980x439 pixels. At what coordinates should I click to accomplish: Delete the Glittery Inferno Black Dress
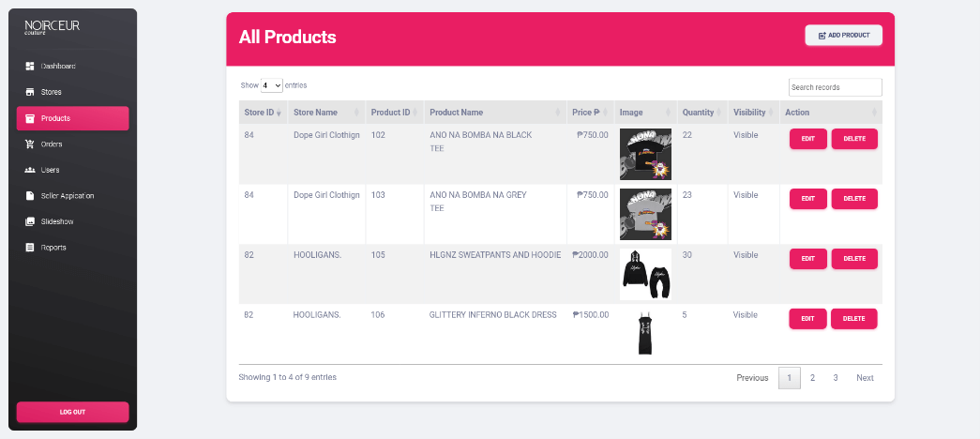[x=853, y=319]
